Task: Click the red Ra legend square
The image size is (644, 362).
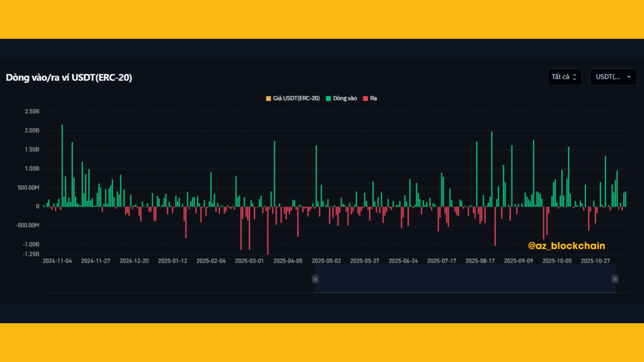Action: (x=365, y=99)
